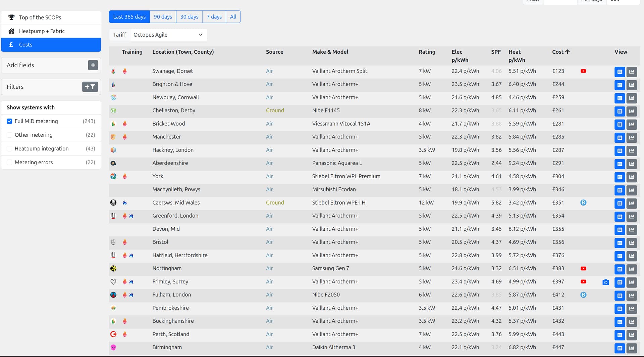Click the blue B badge for Fulham, London
This screenshot has height=357, width=644.
tap(583, 295)
